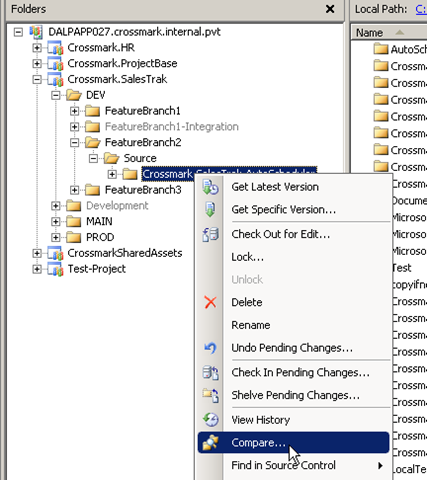
Task: Choose Get Specific Version... menu entry
Action: pyautogui.click(x=293, y=210)
